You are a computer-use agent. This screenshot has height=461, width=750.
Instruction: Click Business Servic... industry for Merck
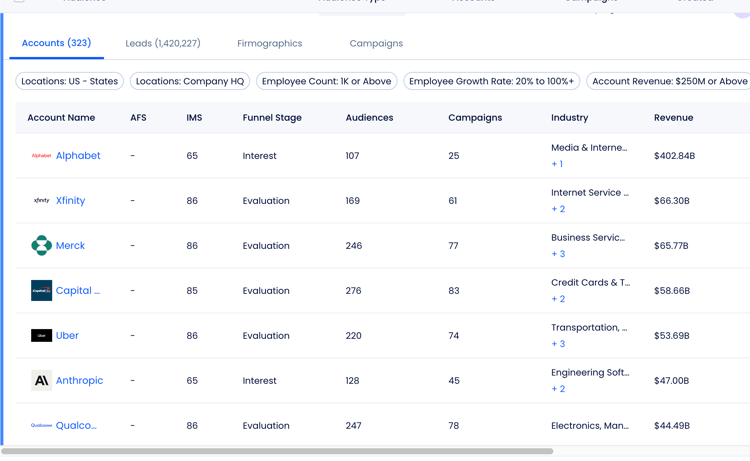(x=588, y=238)
